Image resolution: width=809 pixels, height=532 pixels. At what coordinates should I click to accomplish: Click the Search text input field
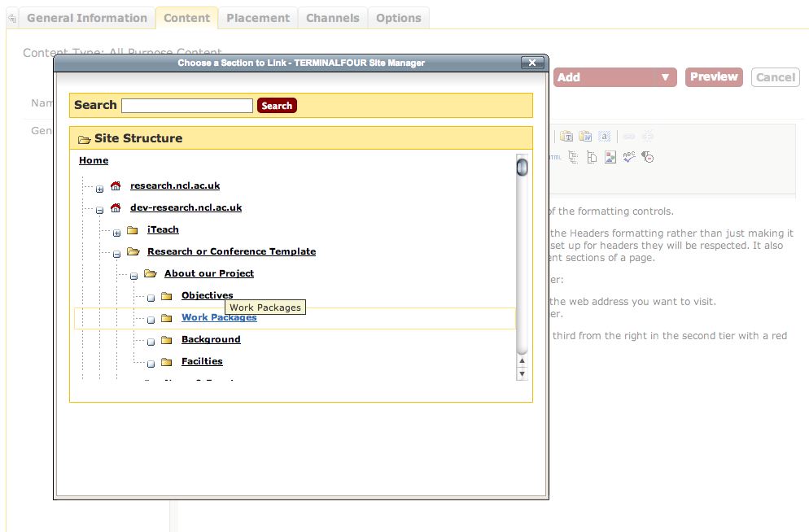(x=187, y=106)
